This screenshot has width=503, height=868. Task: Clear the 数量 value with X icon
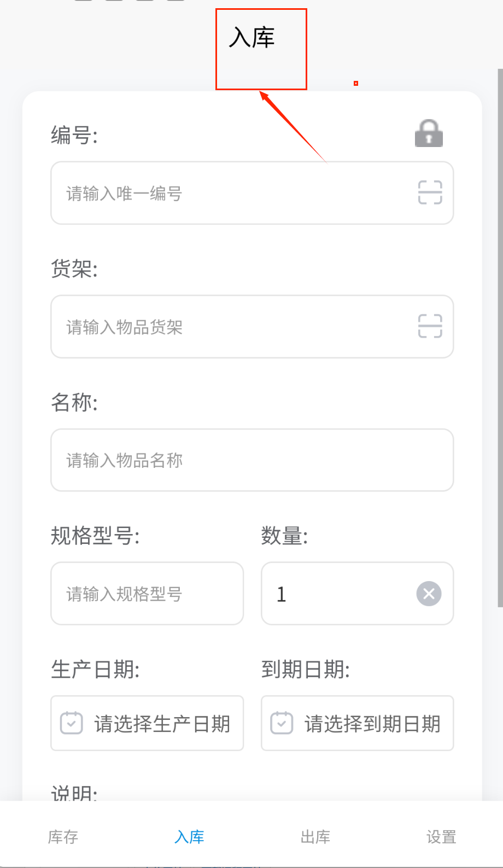point(429,594)
